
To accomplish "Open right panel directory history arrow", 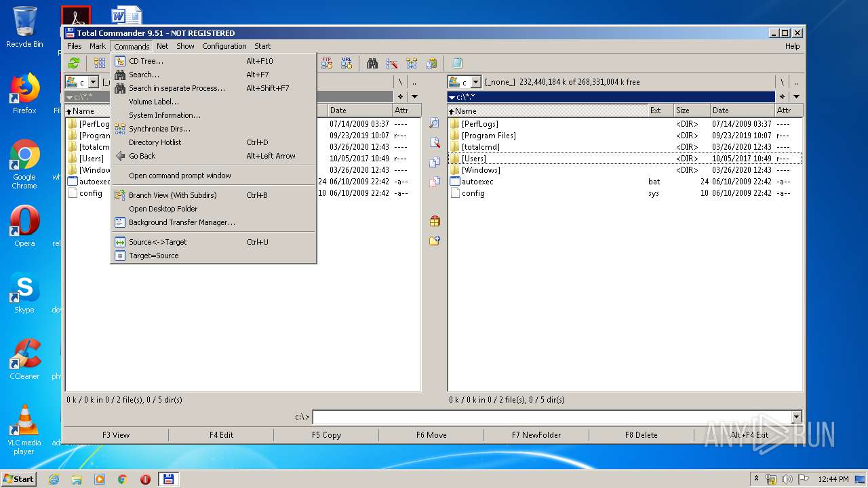I will (796, 97).
